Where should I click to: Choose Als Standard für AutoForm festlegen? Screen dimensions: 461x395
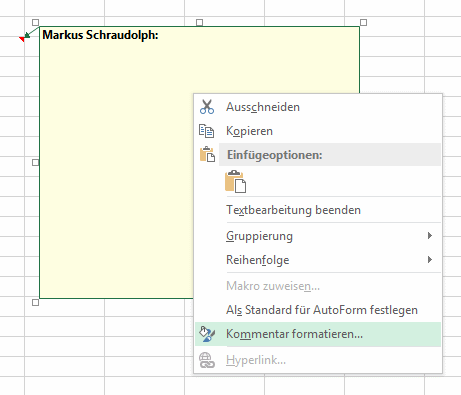318,310
